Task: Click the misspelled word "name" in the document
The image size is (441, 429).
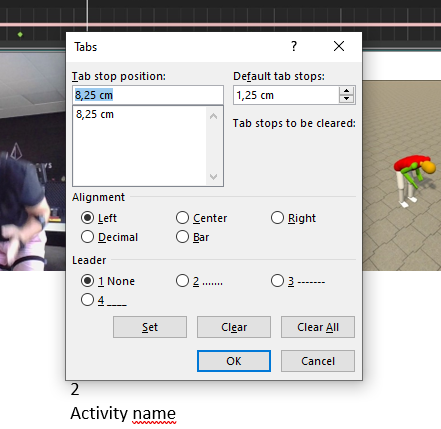Action: (154, 414)
